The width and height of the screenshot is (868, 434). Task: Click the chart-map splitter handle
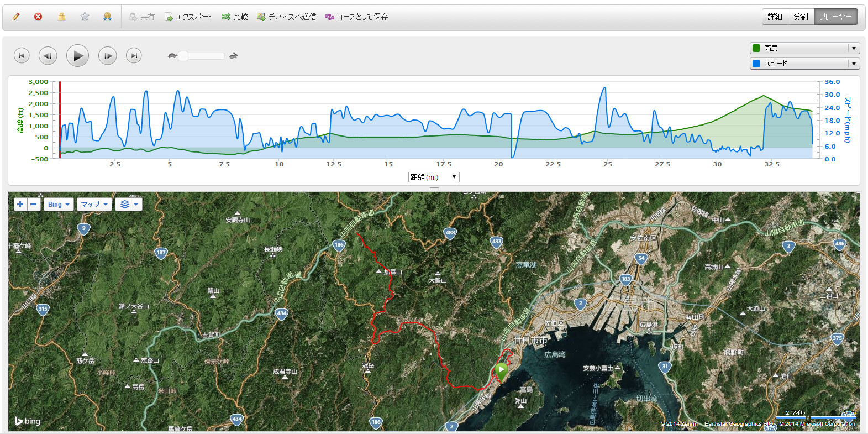434,189
